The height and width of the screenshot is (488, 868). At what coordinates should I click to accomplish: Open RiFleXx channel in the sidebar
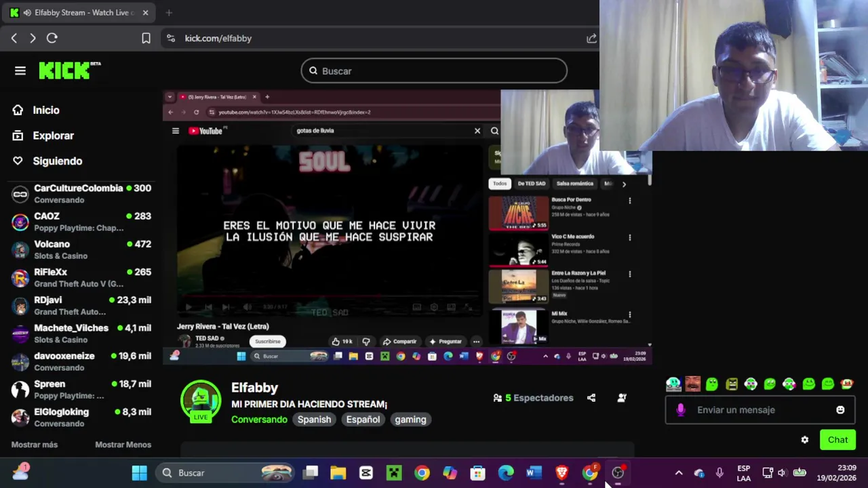pos(81,278)
